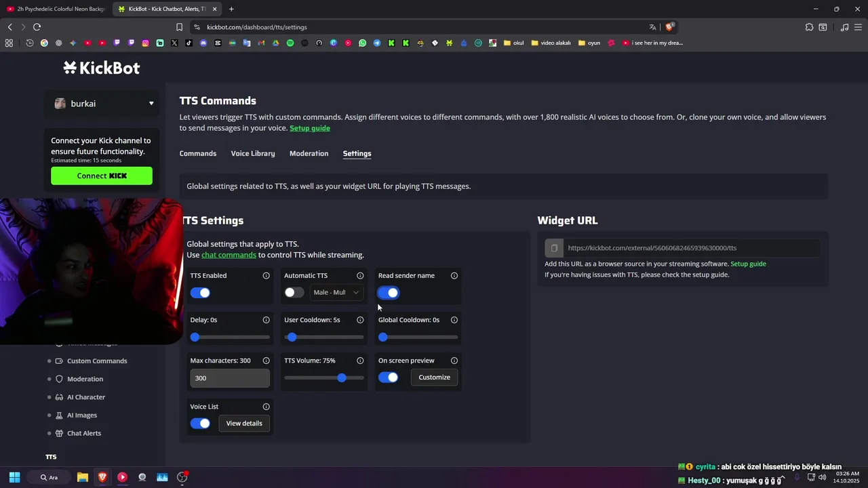Open Telegram bookmark icon

click(x=377, y=43)
